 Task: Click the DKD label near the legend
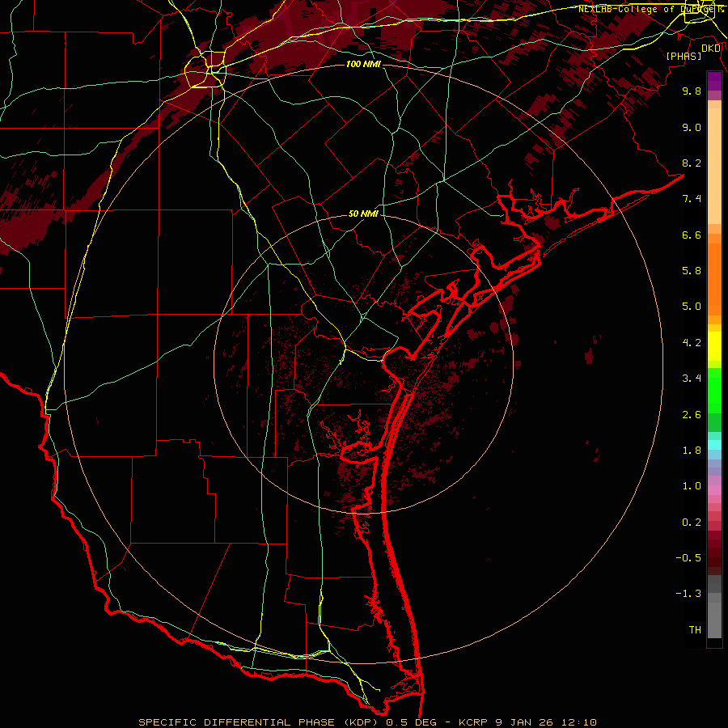coord(711,49)
